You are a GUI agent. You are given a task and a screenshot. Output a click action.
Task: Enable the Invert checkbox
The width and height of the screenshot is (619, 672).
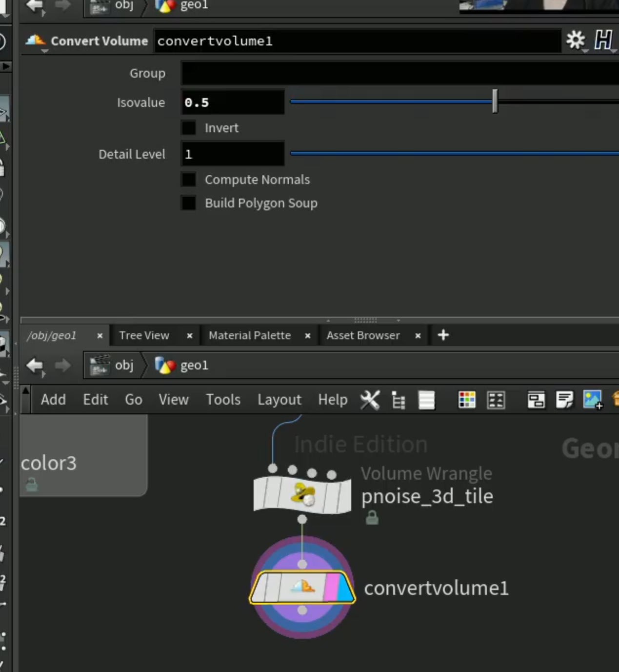[x=189, y=128]
